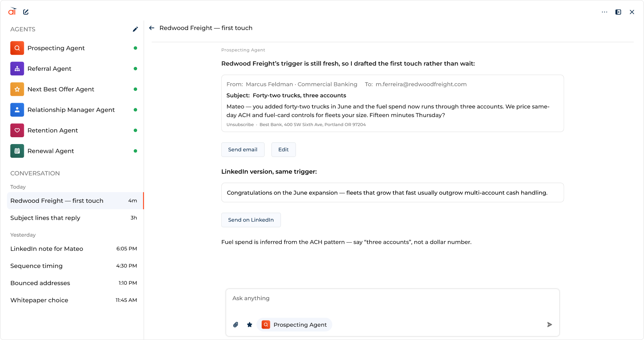
Task: Select Next Best Offer Agent label
Action: tap(61, 89)
